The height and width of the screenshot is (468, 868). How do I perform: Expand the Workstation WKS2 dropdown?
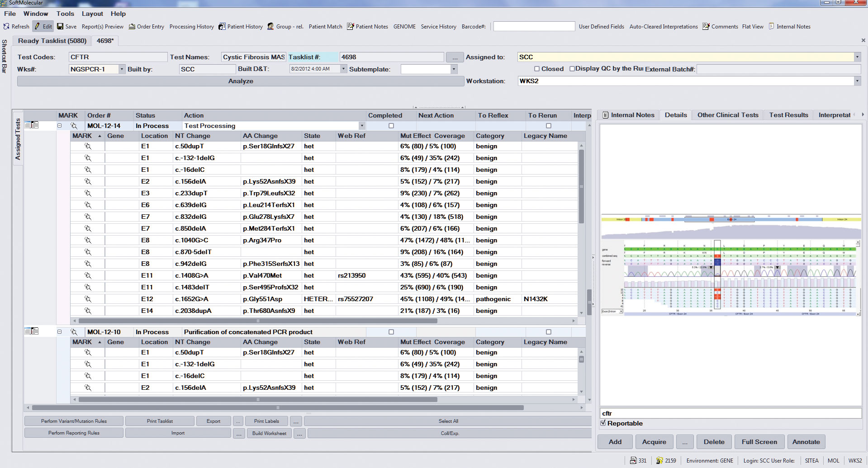click(x=857, y=81)
